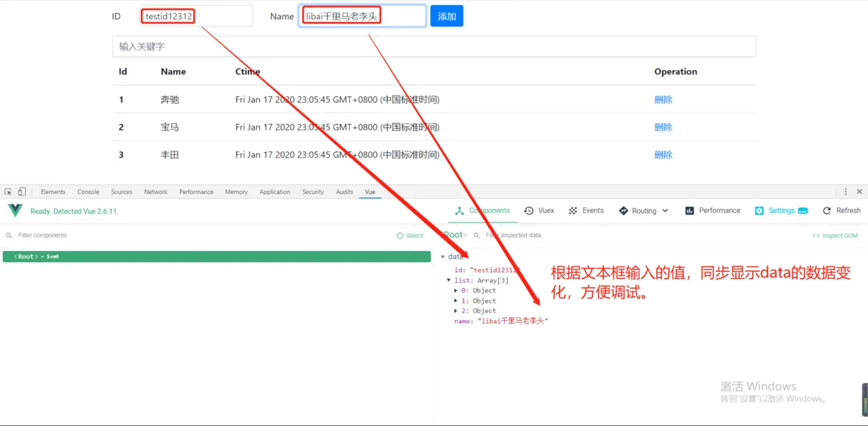Open the Performance tab in Vue devtools
868x426 pixels.
(713, 210)
